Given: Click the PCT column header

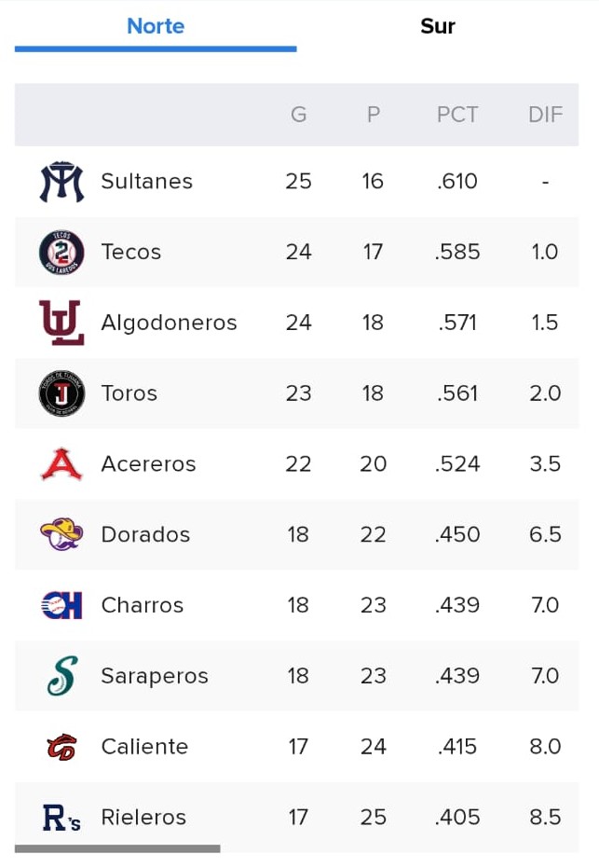Looking at the screenshot, I should click(x=457, y=115).
